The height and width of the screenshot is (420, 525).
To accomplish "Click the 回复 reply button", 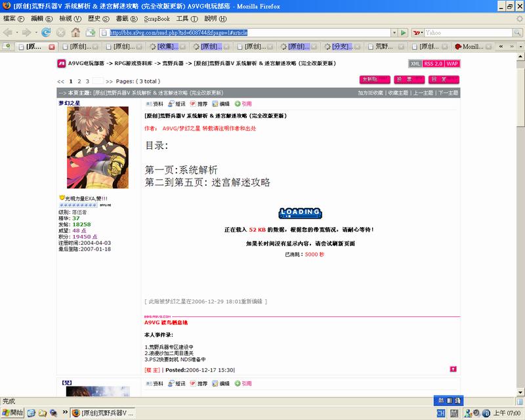I will click(x=444, y=79).
